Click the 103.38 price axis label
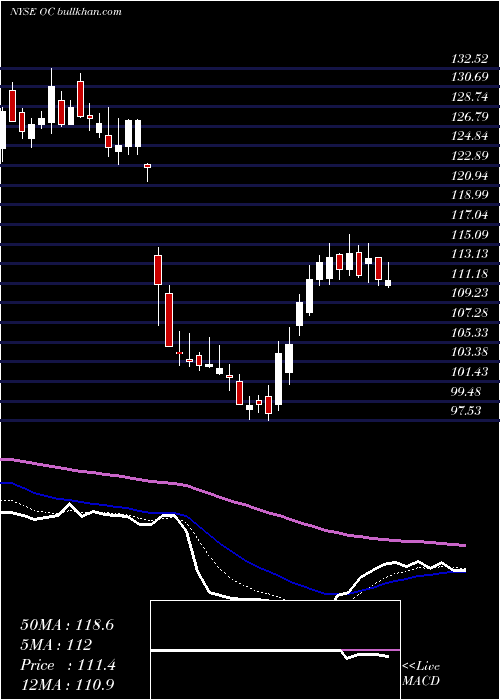The image size is (500, 700). 469,352
